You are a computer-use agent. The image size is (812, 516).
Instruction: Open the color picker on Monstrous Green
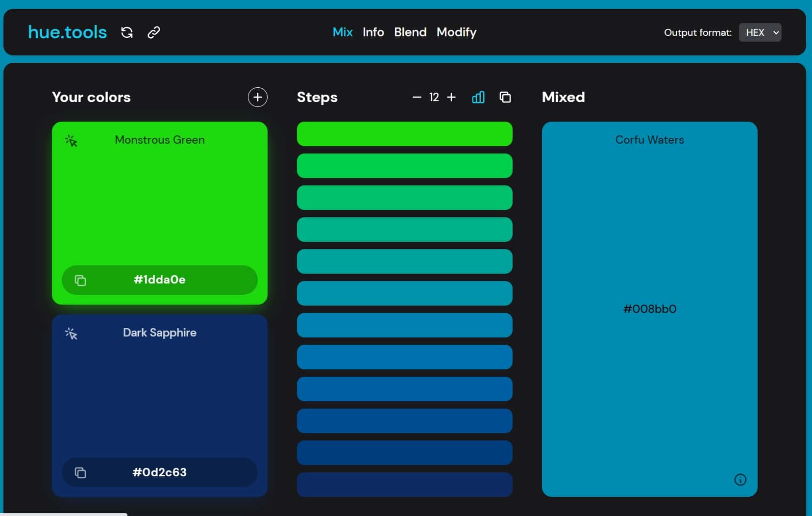(x=72, y=141)
